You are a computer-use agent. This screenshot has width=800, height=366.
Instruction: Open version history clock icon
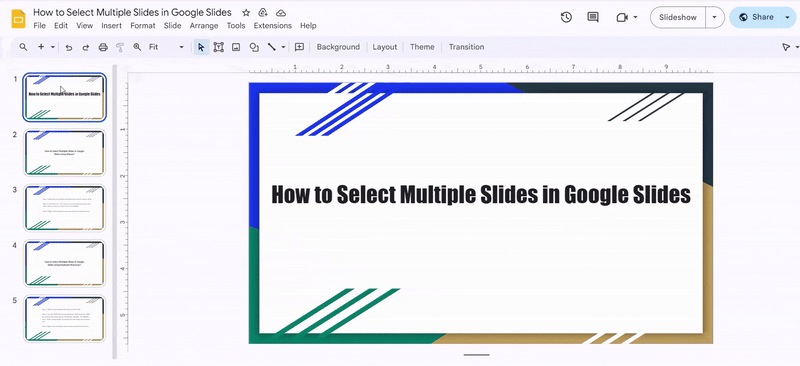tap(566, 17)
